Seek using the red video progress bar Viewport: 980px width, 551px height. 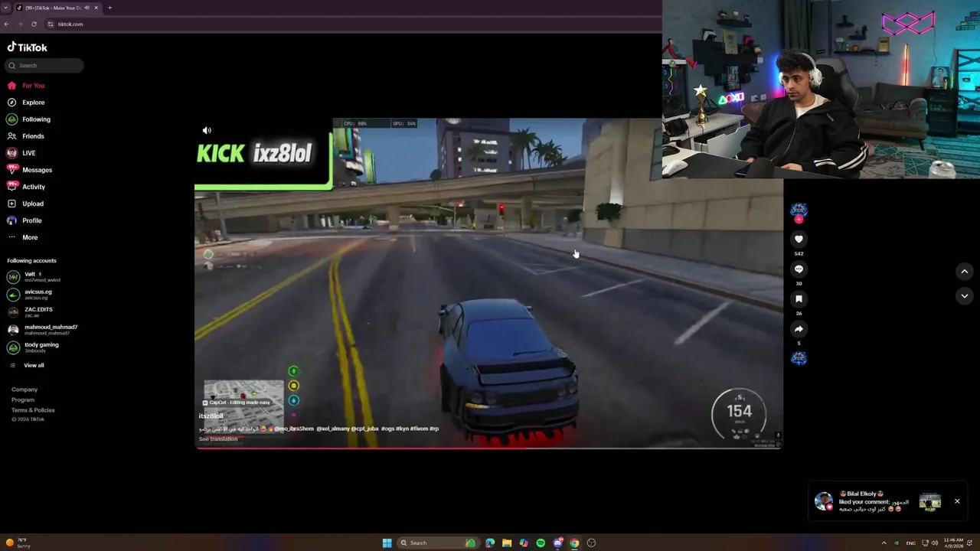(x=488, y=447)
